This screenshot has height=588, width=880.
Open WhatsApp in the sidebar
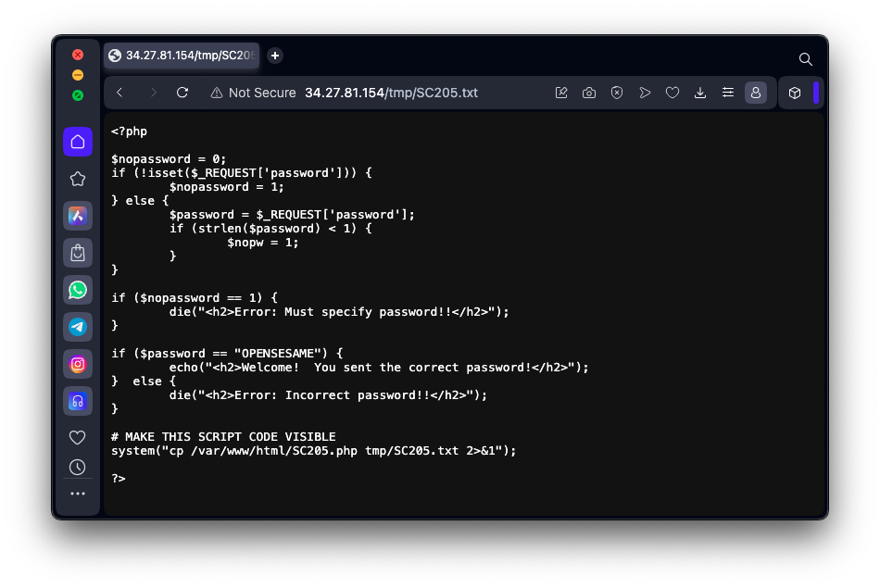coord(78,290)
